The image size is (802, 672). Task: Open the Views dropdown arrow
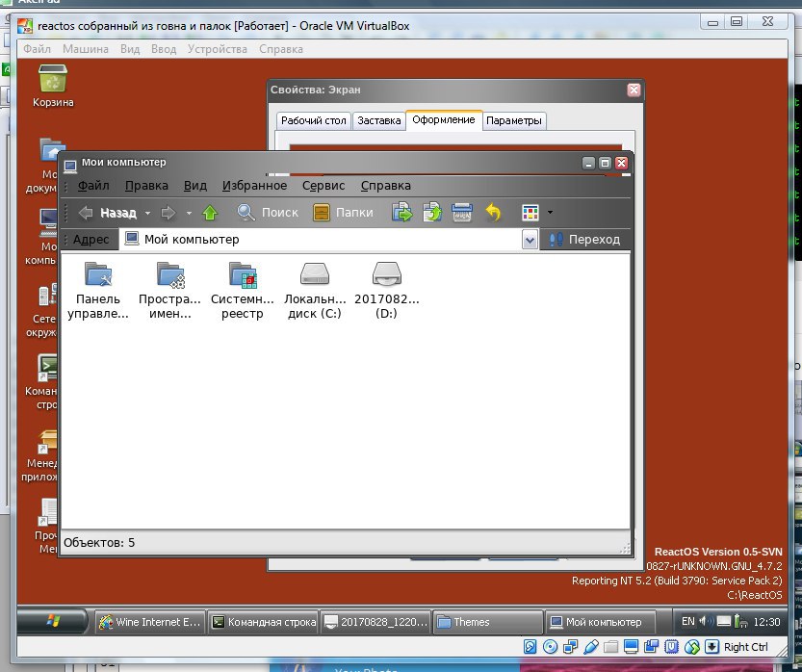pos(550,212)
